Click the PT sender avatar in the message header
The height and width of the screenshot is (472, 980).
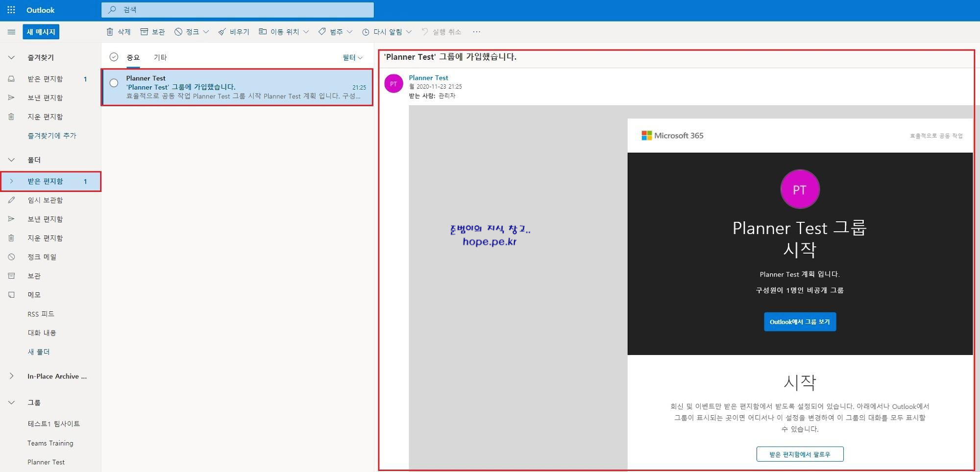click(393, 84)
